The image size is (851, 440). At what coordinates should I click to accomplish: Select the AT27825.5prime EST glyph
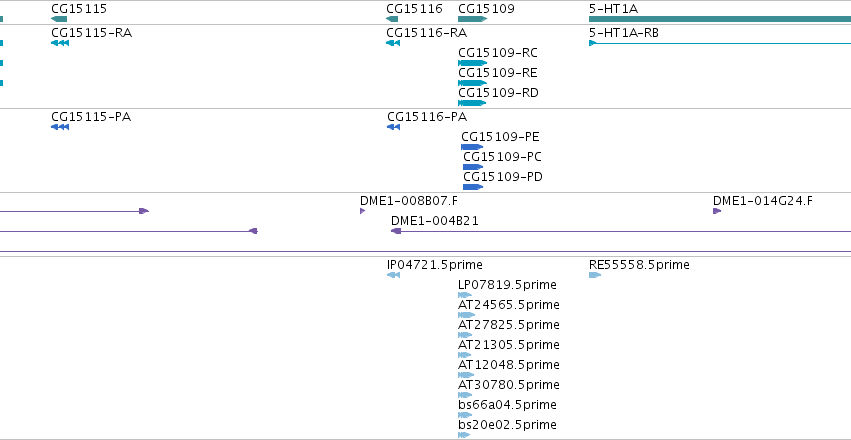(465, 335)
